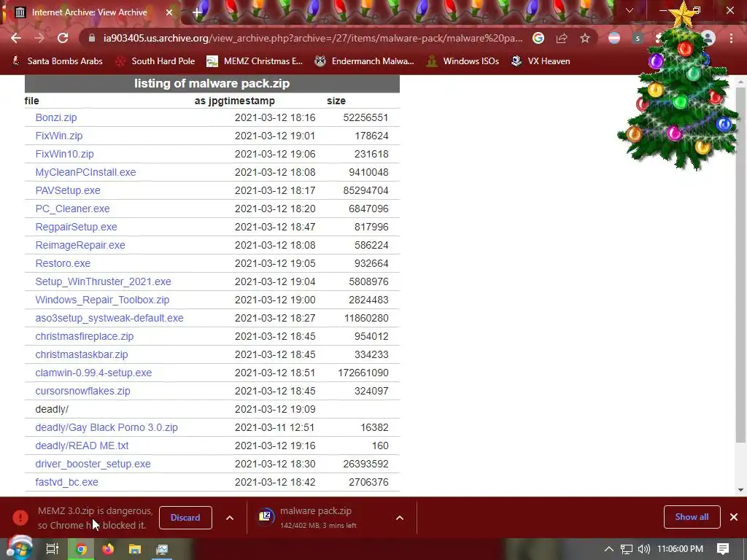Expand options for MEMZ 3.0.zip download
The height and width of the screenshot is (560, 747).
(x=230, y=518)
